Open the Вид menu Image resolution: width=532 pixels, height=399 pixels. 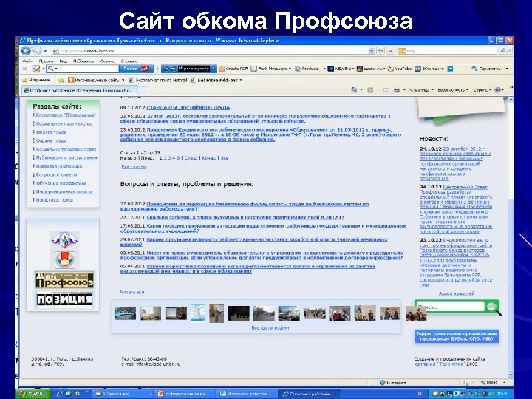[x=63, y=61]
